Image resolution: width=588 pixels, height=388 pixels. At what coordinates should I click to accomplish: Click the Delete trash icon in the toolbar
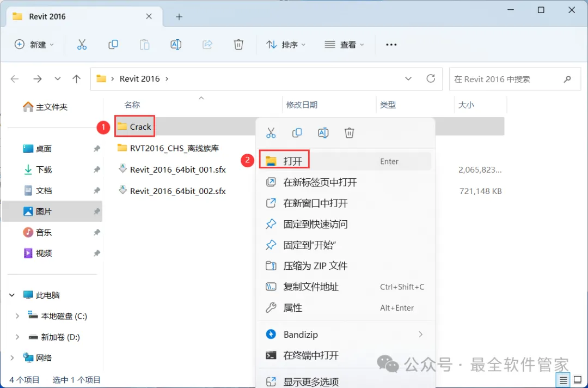pos(238,45)
